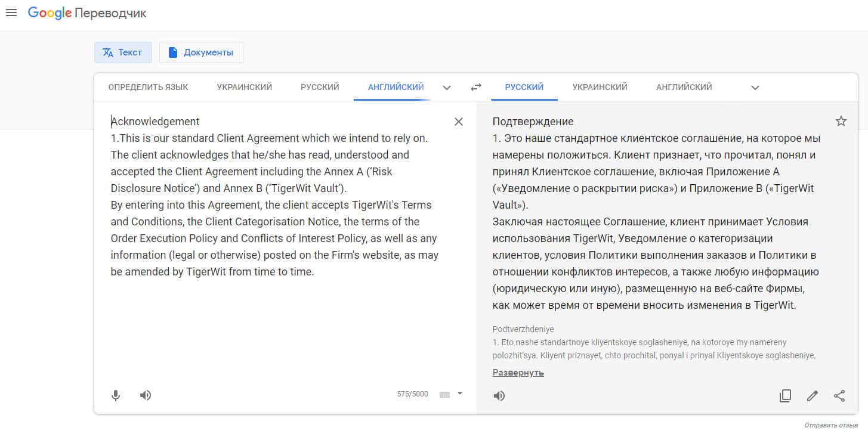Swap source and target languages
This screenshot has width=868, height=434.
click(x=475, y=87)
